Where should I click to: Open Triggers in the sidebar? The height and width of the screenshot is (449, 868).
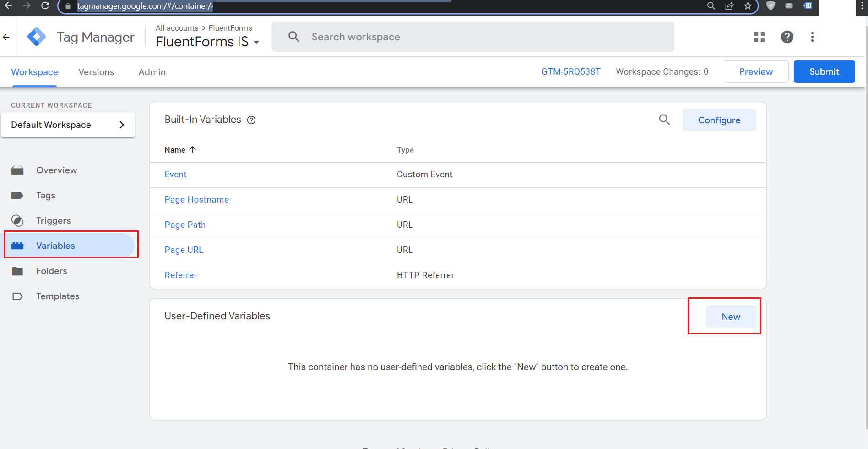coord(53,221)
